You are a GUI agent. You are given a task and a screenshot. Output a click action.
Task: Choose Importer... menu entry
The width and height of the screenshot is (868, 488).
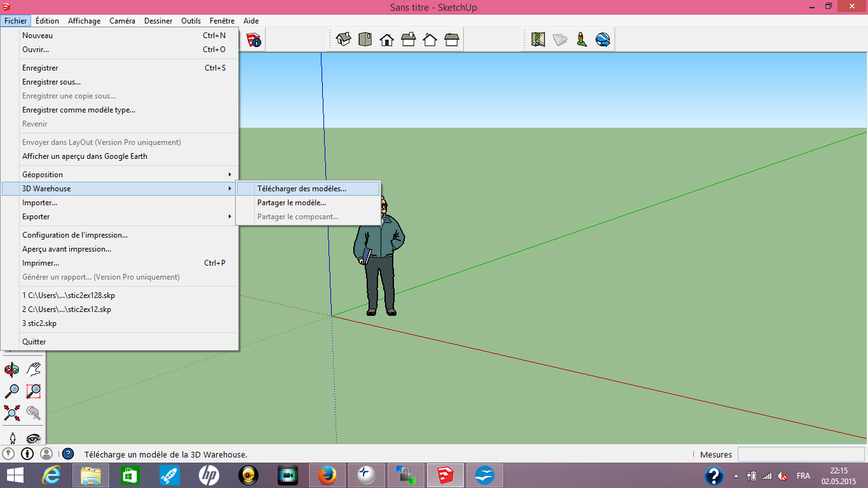pos(120,203)
